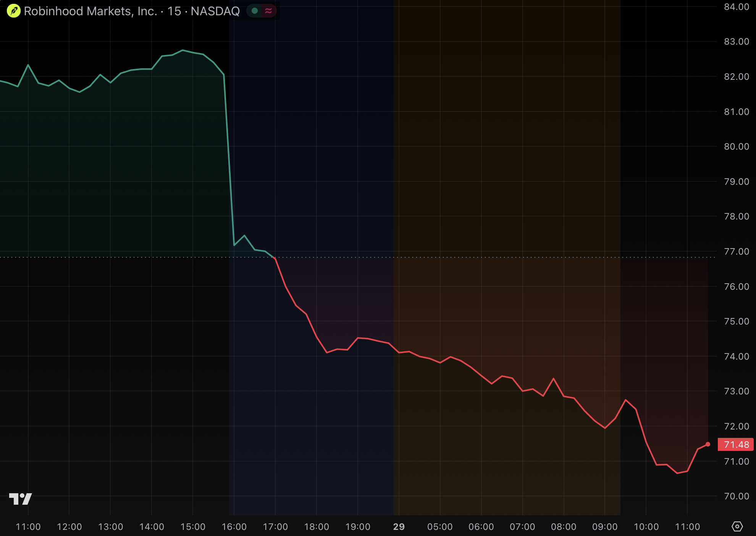Click the Robinhood feather logo icon
The image size is (756, 536).
(x=14, y=11)
